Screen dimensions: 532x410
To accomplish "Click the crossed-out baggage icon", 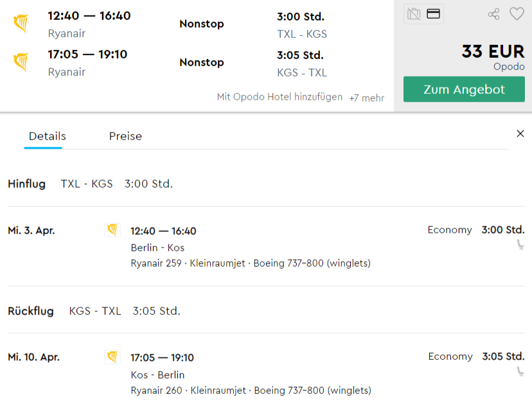I will tap(412, 13).
